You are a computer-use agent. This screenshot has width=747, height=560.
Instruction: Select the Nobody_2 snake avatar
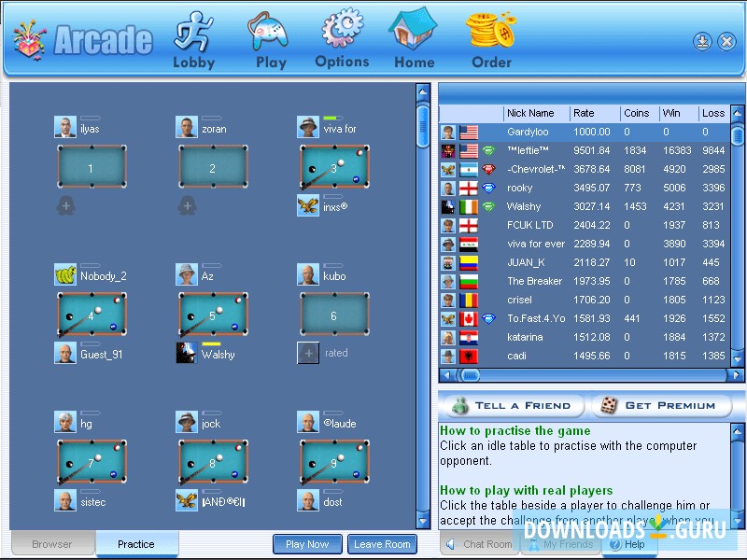click(65, 274)
